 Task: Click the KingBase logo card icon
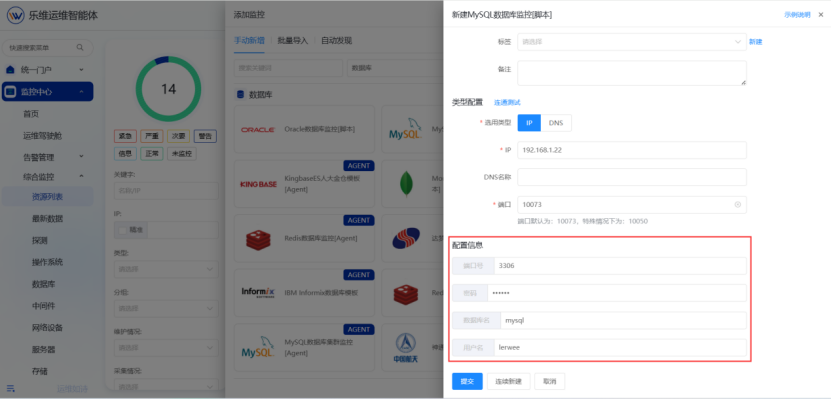258,184
